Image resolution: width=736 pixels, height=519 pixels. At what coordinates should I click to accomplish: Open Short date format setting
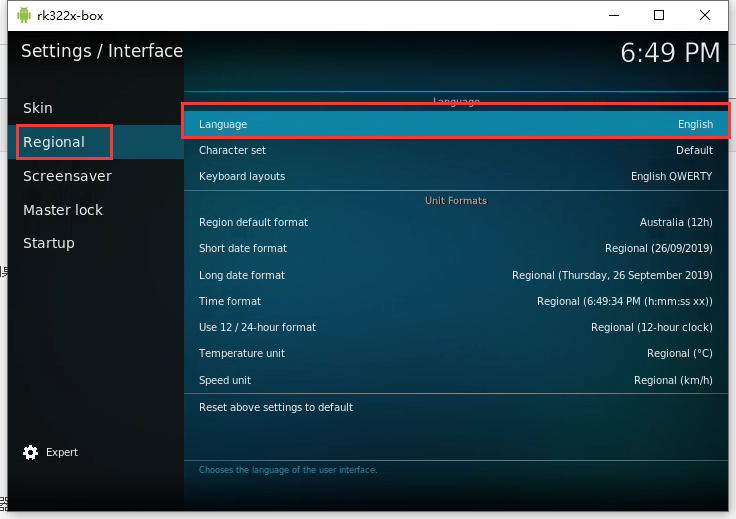click(456, 248)
